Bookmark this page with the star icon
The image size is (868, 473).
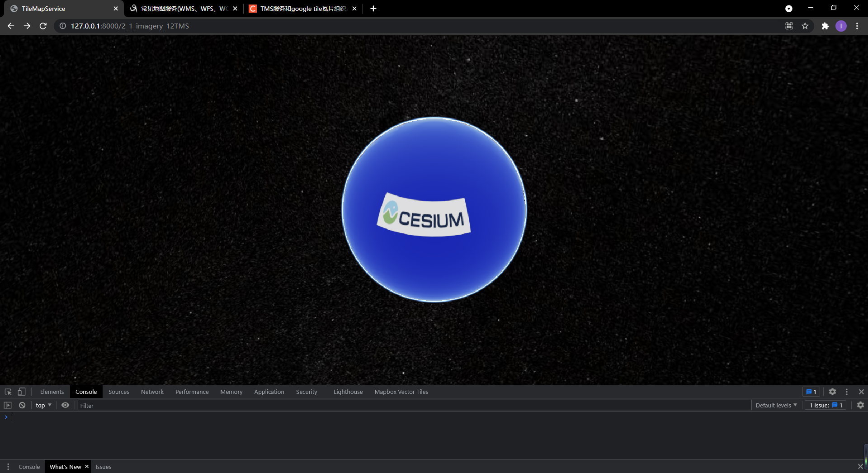(805, 26)
